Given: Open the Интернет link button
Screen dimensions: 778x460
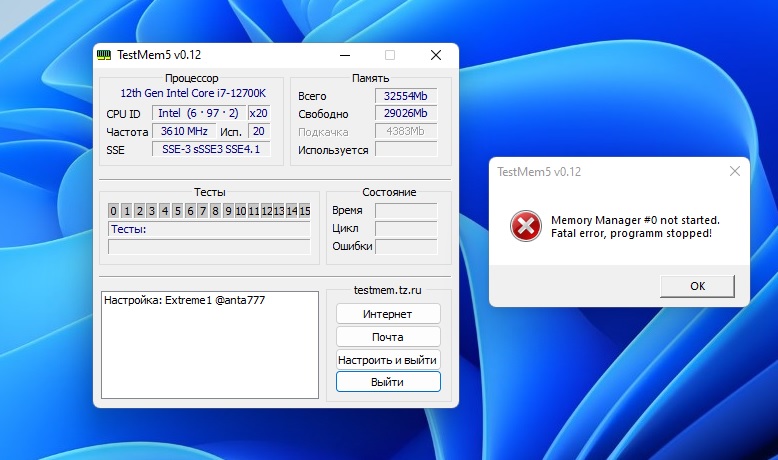Looking at the screenshot, I should [x=388, y=314].
